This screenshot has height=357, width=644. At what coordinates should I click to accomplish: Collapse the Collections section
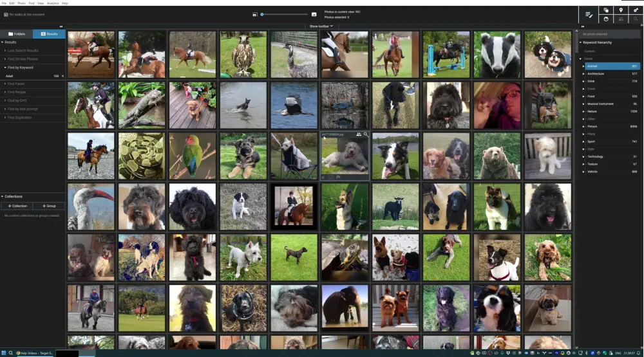[3, 196]
